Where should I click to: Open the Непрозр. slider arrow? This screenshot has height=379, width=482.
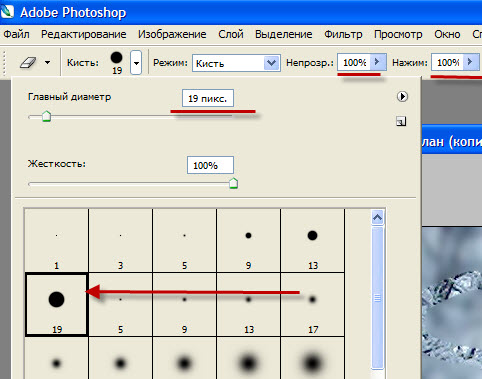pos(378,62)
